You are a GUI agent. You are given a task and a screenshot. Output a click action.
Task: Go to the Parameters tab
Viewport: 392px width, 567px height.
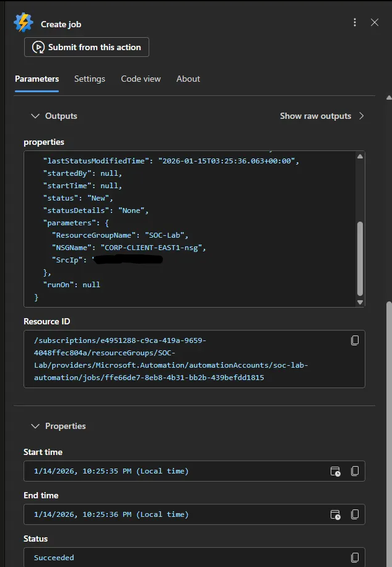[x=37, y=79]
